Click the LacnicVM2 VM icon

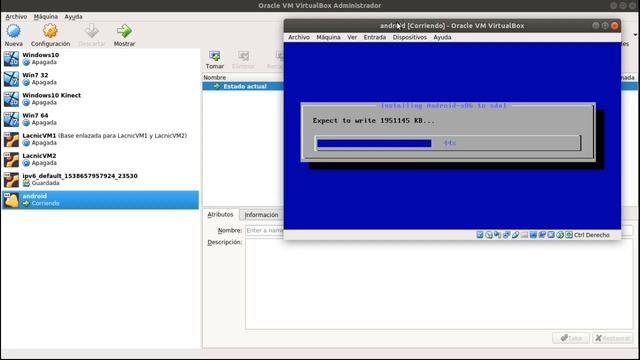[x=11, y=160]
